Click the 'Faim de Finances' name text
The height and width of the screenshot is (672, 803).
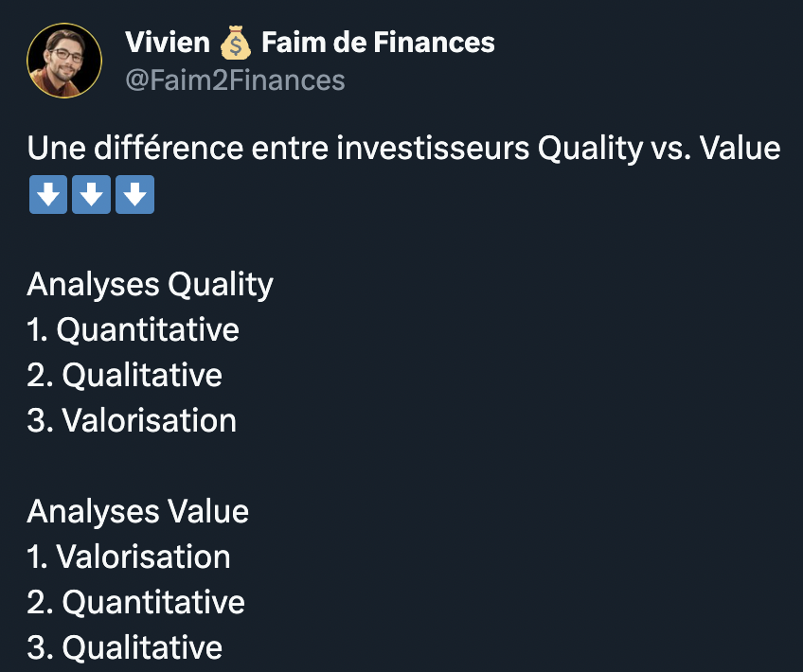coord(378,43)
